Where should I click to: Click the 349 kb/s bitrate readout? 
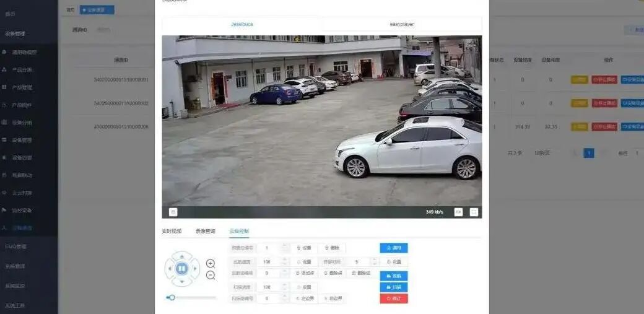tap(434, 212)
